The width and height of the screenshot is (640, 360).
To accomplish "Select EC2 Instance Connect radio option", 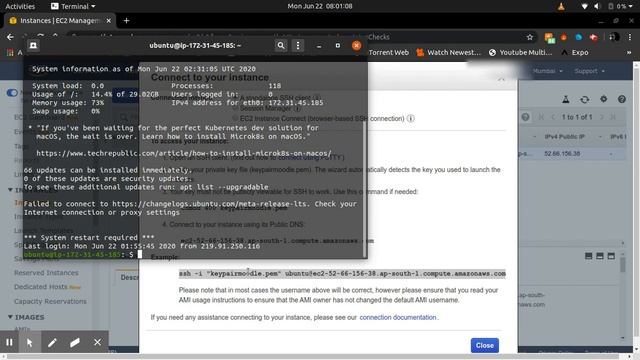I will 235,118.
